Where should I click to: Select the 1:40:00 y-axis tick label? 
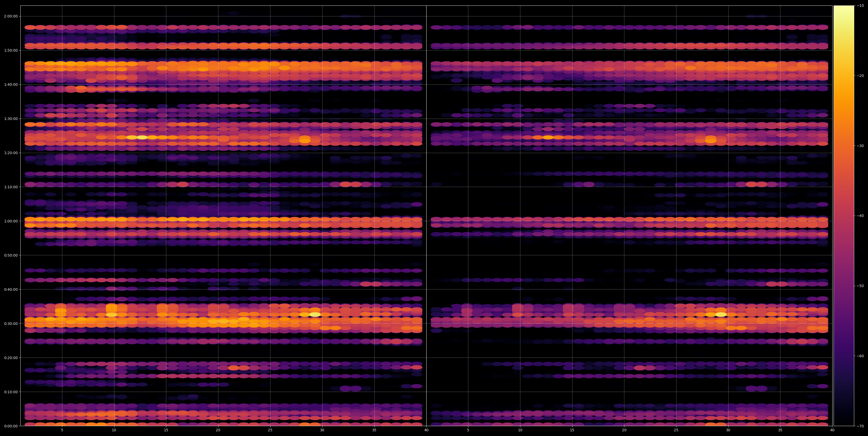coord(11,85)
